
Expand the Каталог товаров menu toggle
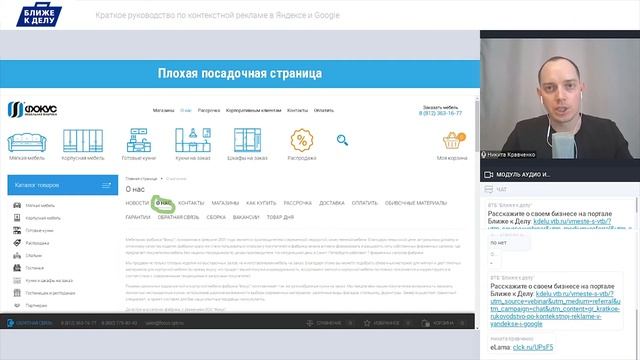coord(106,185)
